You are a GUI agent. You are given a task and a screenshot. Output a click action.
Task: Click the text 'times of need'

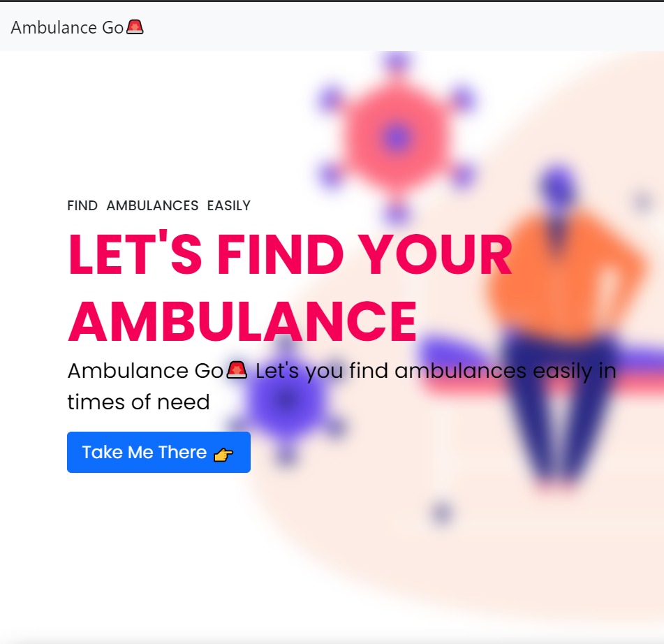(x=138, y=402)
